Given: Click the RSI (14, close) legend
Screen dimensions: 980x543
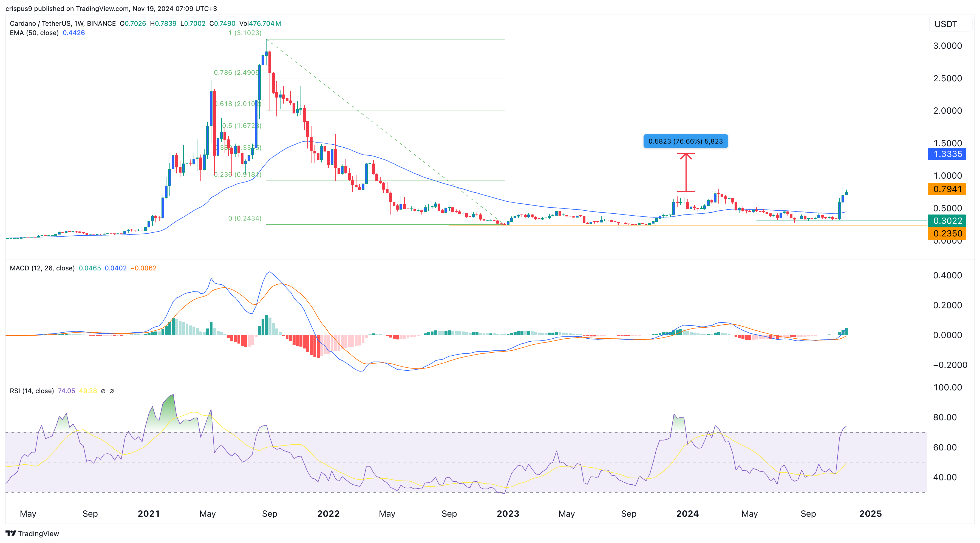Looking at the screenshot, I should coord(32,391).
